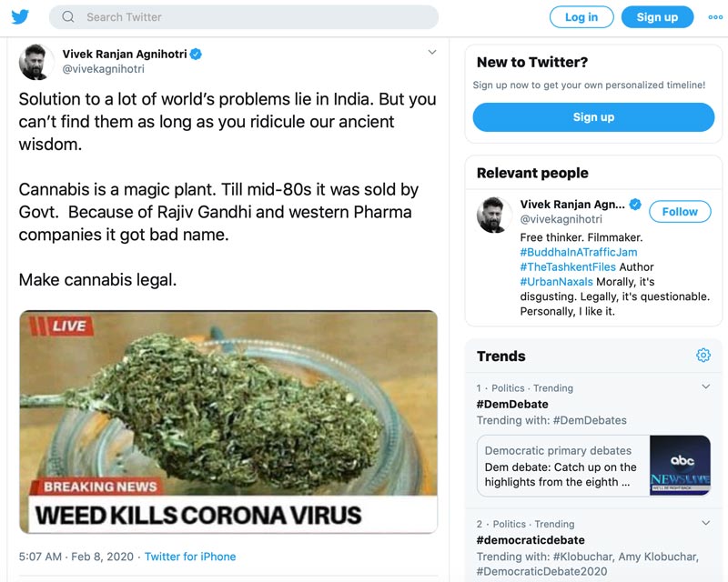Click the verified badge beside tweet author

point(197,55)
